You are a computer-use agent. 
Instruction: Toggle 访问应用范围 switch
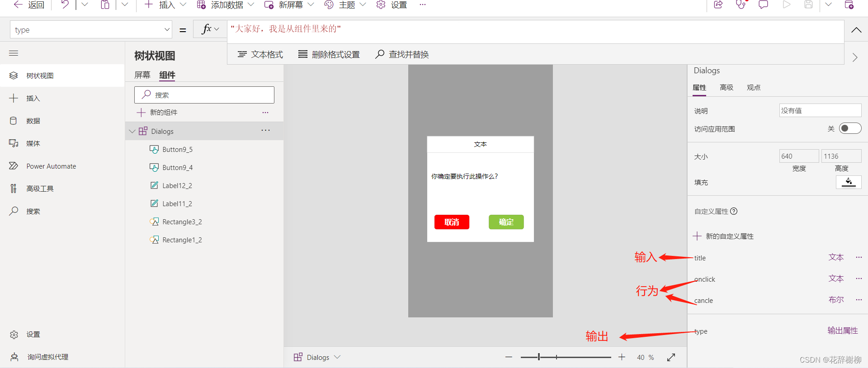click(850, 128)
